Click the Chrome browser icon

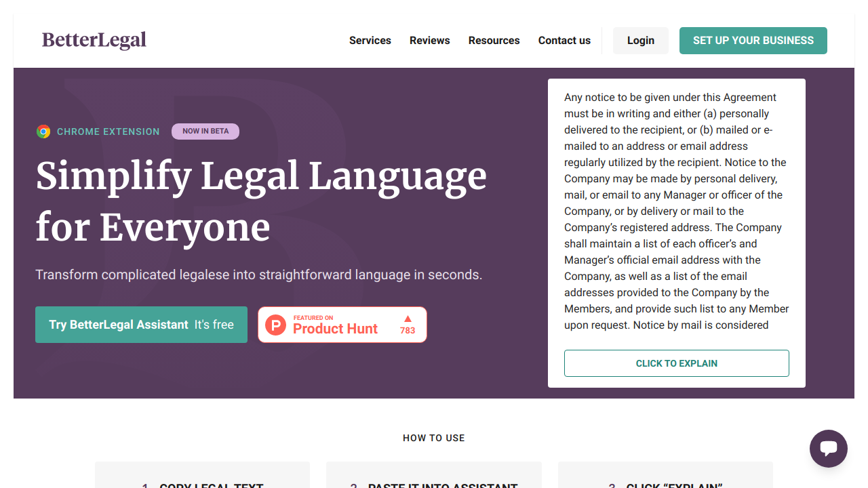click(43, 131)
